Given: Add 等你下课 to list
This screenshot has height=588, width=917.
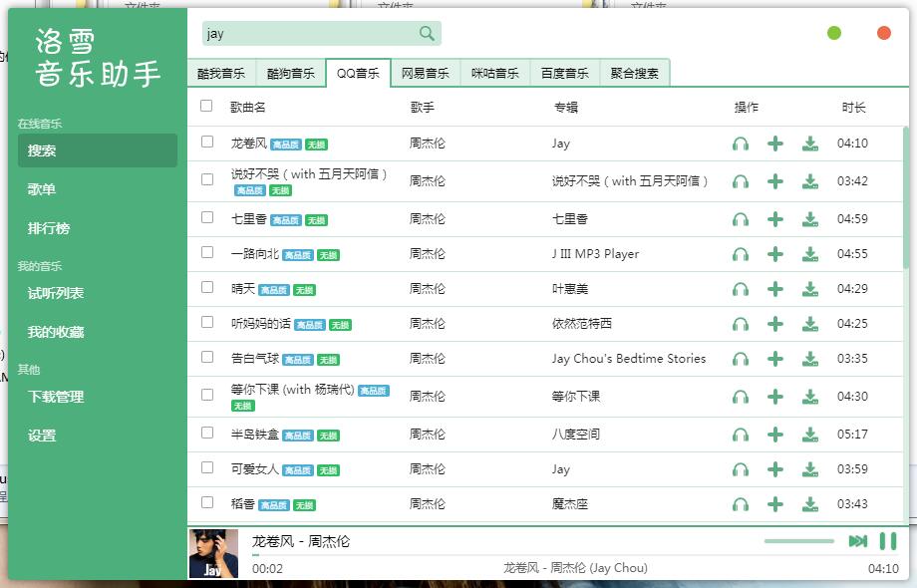Looking at the screenshot, I should pyautogui.click(x=774, y=397).
